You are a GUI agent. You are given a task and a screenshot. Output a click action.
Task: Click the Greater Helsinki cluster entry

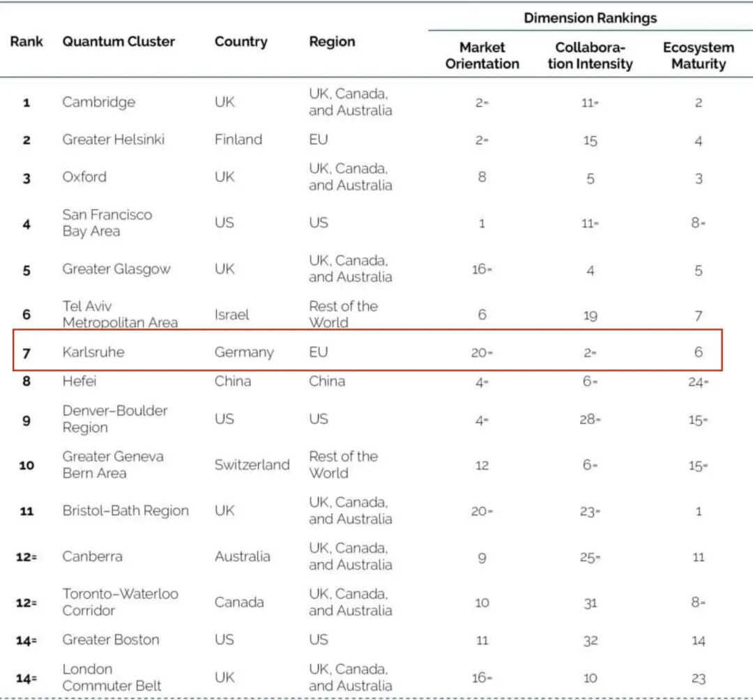[x=114, y=139]
